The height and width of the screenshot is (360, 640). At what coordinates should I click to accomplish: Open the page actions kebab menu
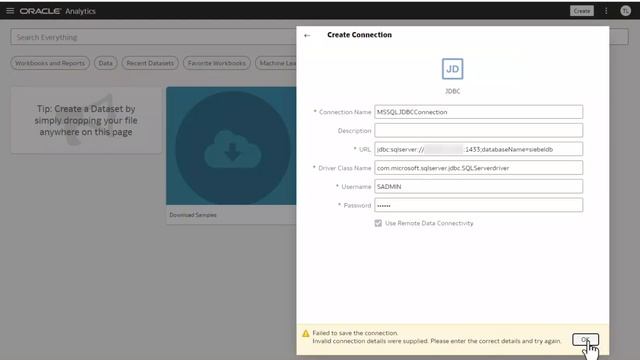pyautogui.click(x=606, y=11)
